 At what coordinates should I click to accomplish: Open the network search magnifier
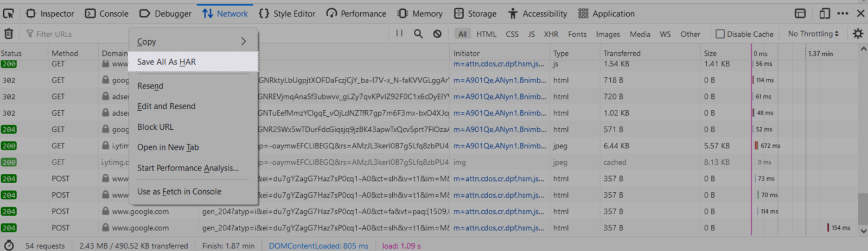coord(418,34)
